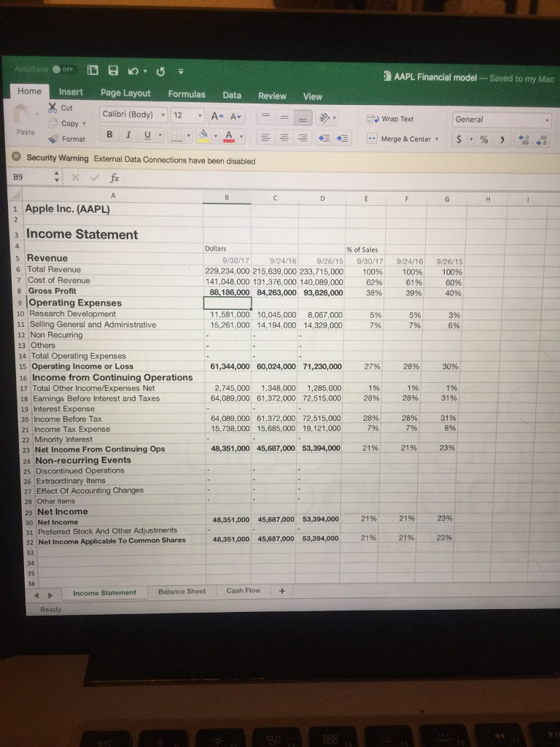Click the Decrease Font Size icon
560x747 pixels.
[236, 116]
